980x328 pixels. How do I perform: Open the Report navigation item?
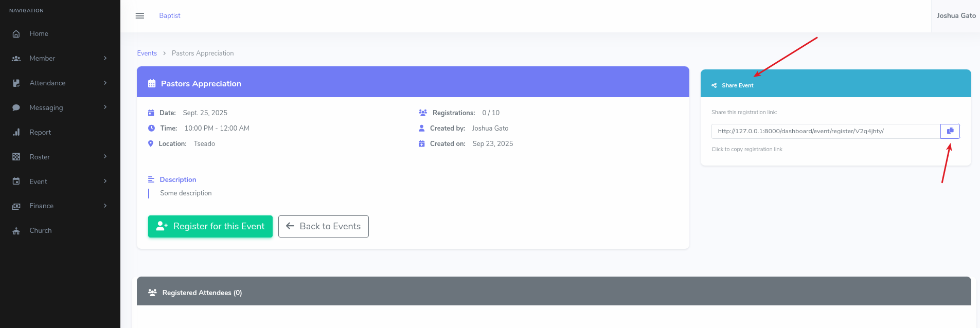(40, 133)
